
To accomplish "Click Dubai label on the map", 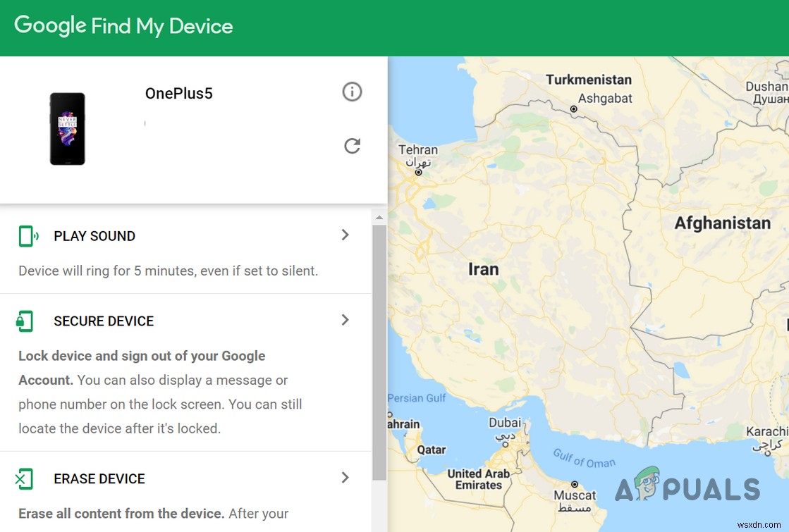I will click(x=505, y=423).
